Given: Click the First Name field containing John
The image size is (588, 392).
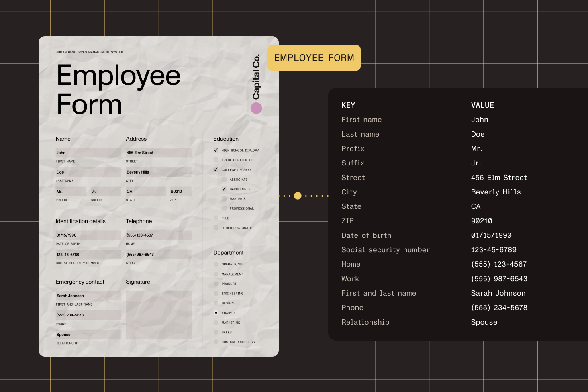Looking at the screenshot, I should [x=88, y=153].
